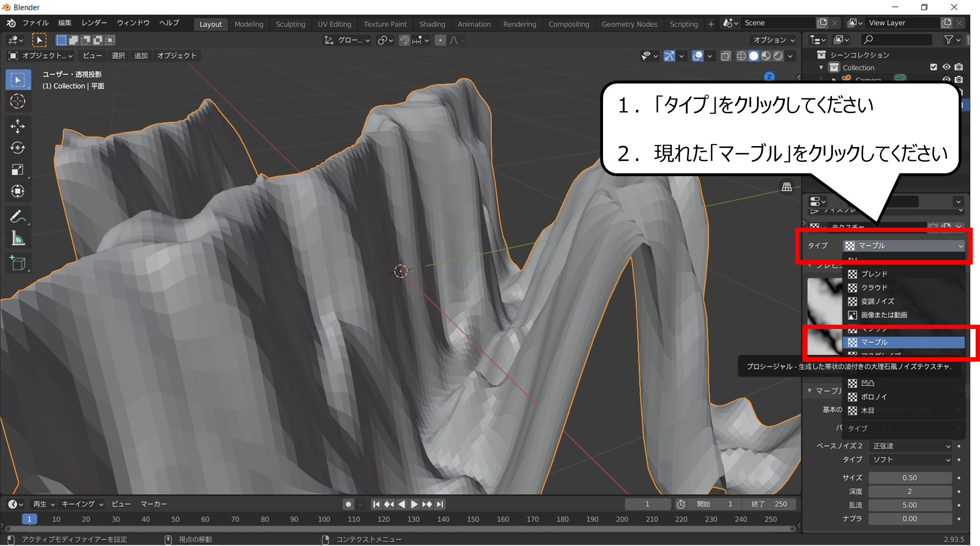Switch to solid viewport shading

(x=753, y=56)
